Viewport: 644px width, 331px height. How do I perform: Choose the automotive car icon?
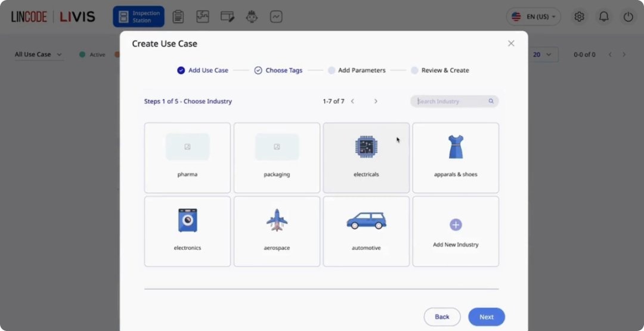(x=366, y=221)
